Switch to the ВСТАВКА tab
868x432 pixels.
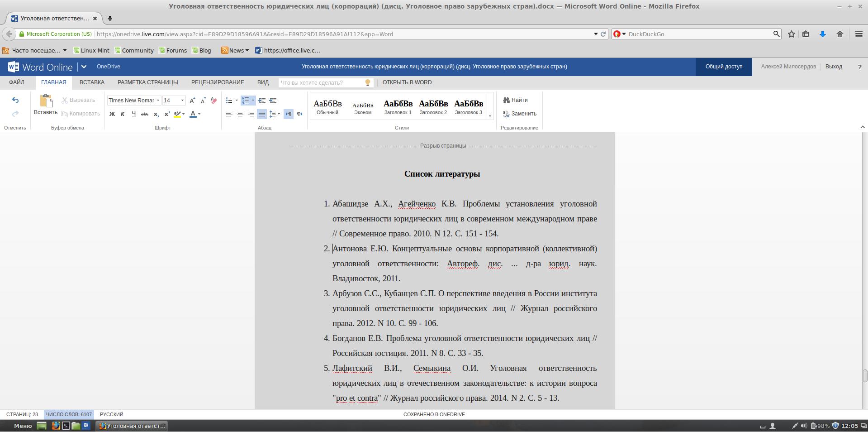pyautogui.click(x=92, y=82)
